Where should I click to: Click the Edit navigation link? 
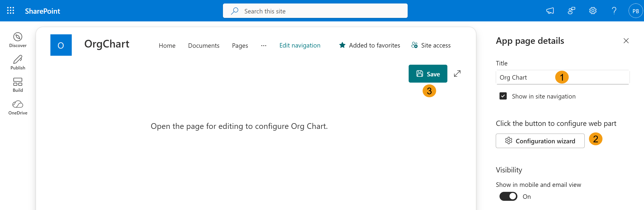pyautogui.click(x=300, y=45)
